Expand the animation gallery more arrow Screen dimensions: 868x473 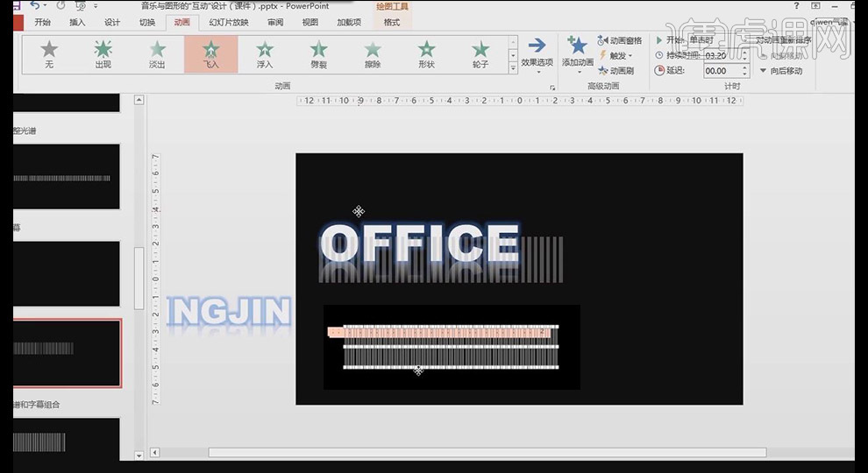513,68
